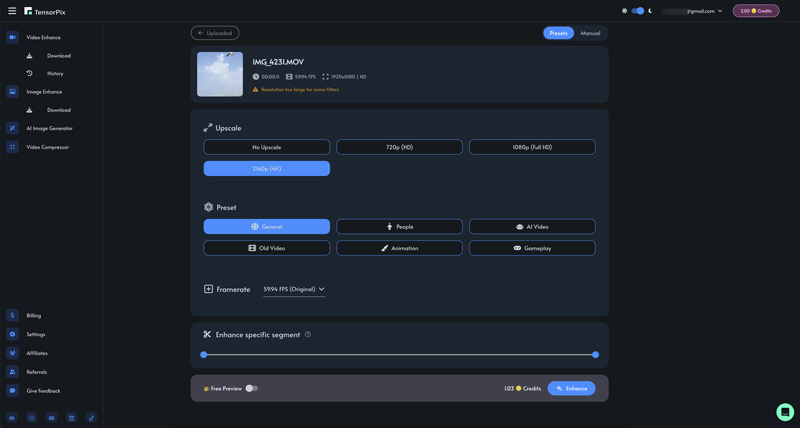The image size is (800, 428).
Task: Open Settings page
Action: [36, 334]
